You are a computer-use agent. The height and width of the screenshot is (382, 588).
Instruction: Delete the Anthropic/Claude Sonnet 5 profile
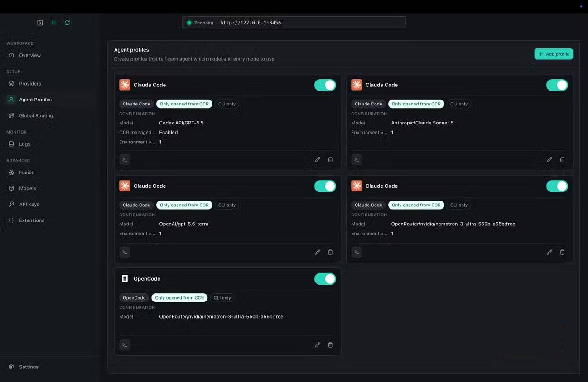click(562, 159)
